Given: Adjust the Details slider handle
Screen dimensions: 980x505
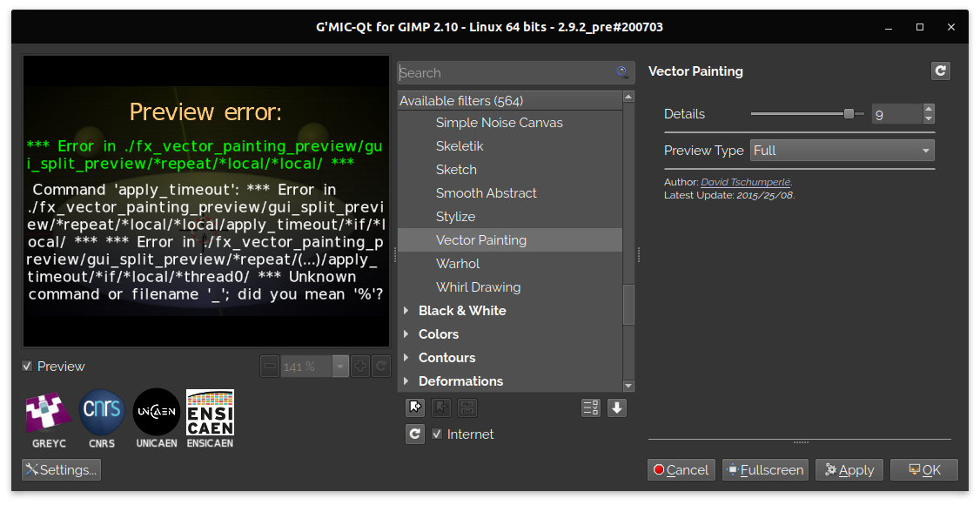Looking at the screenshot, I should (x=849, y=114).
